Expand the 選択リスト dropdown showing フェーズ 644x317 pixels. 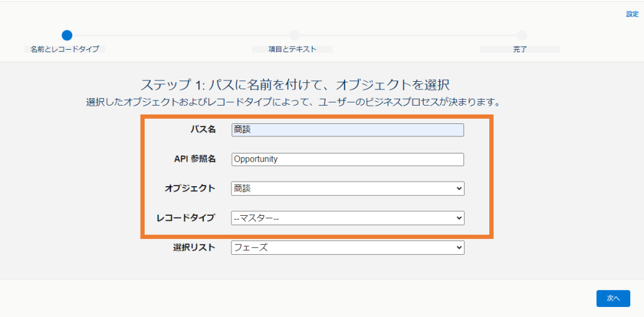click(347, 248)
